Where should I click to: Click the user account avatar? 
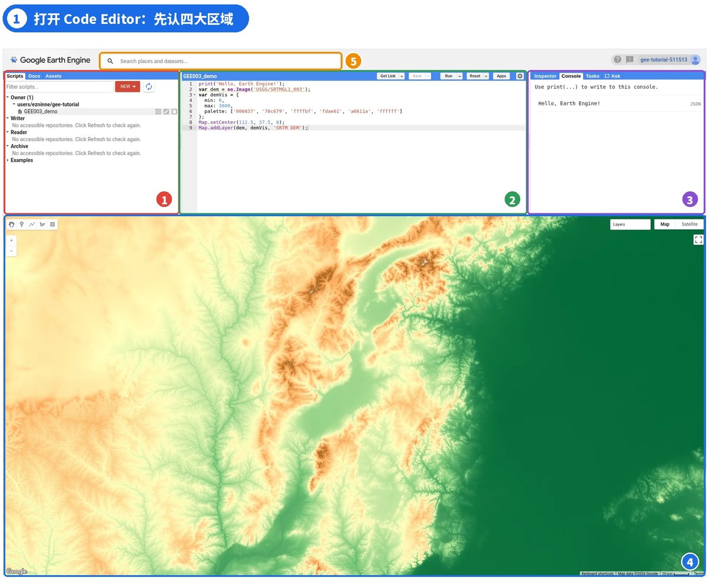(x=696, y=60)
